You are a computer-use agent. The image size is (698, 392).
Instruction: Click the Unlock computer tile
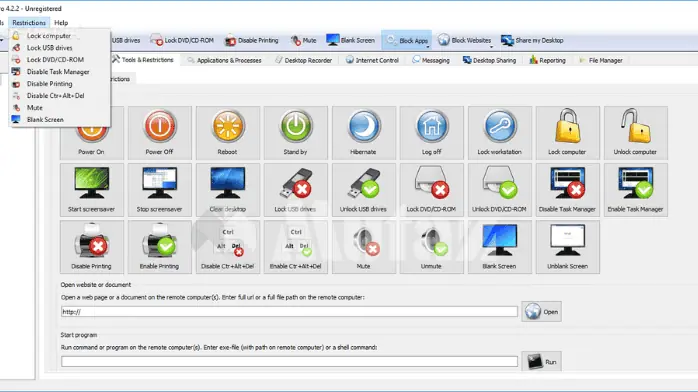[x=636, y=133]
